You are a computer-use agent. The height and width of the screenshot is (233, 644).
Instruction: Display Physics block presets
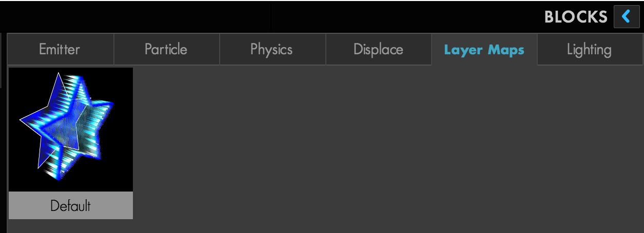click(272, 50)
